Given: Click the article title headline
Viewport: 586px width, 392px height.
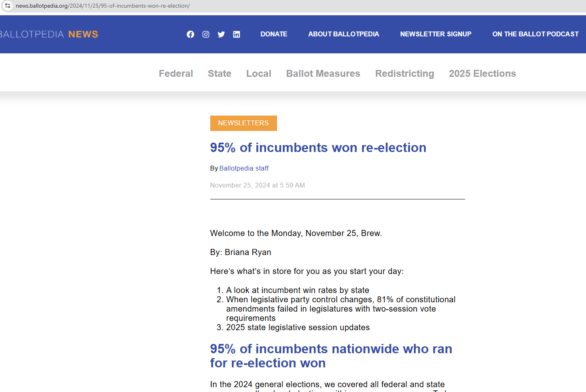Looking at the screenshot, I should [318, 148].
